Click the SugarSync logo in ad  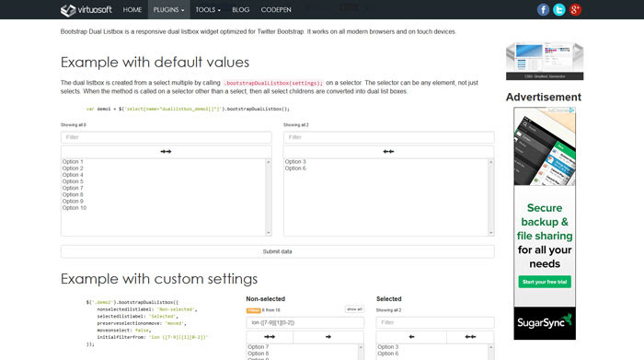pos(545,322)
